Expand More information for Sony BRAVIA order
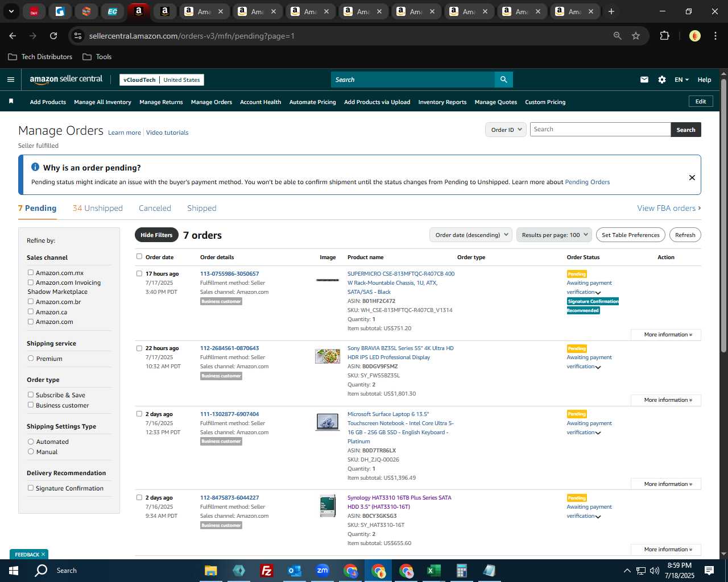728x582 pixels. pyautogui.click(x=666, y=400)
